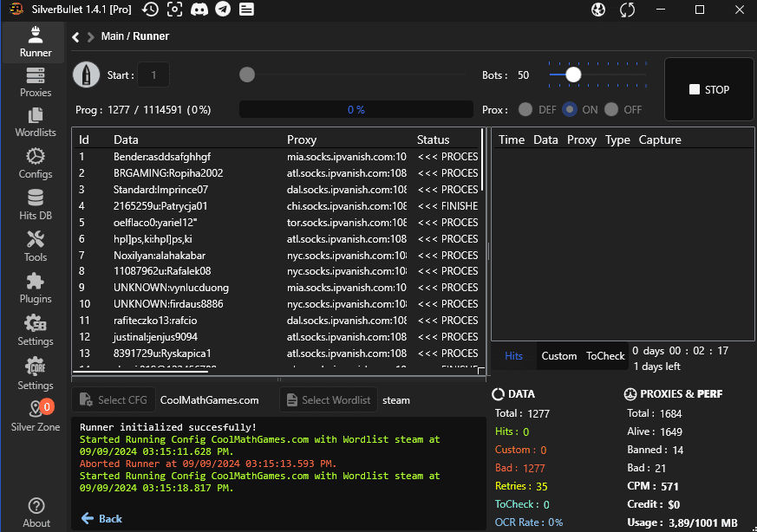Open the Hits DB page
The height and width of the screenshot is (532, 757).
[x=36, y=204]
